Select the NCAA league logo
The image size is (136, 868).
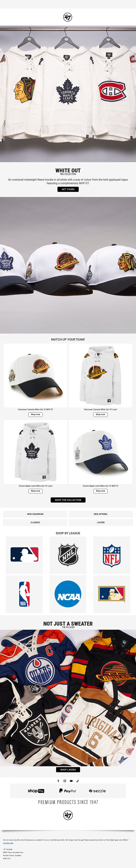coord(68,594)
